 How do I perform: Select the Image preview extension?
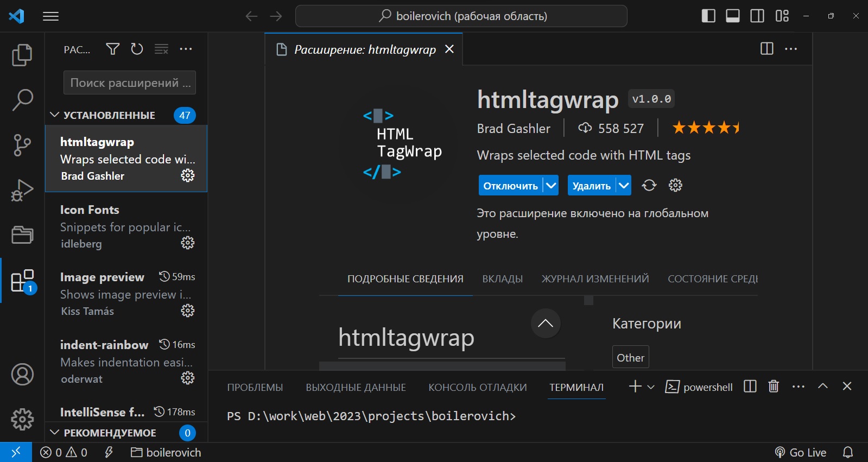coord(126,293)
